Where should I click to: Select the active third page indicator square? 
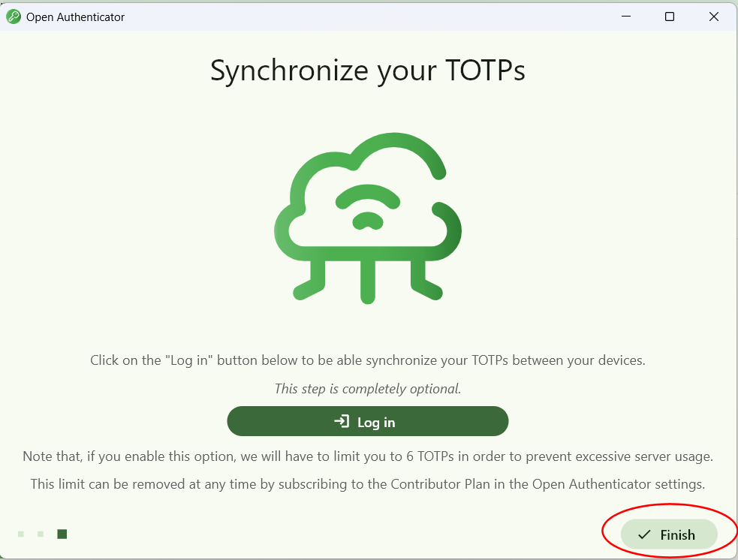point(62,534)
